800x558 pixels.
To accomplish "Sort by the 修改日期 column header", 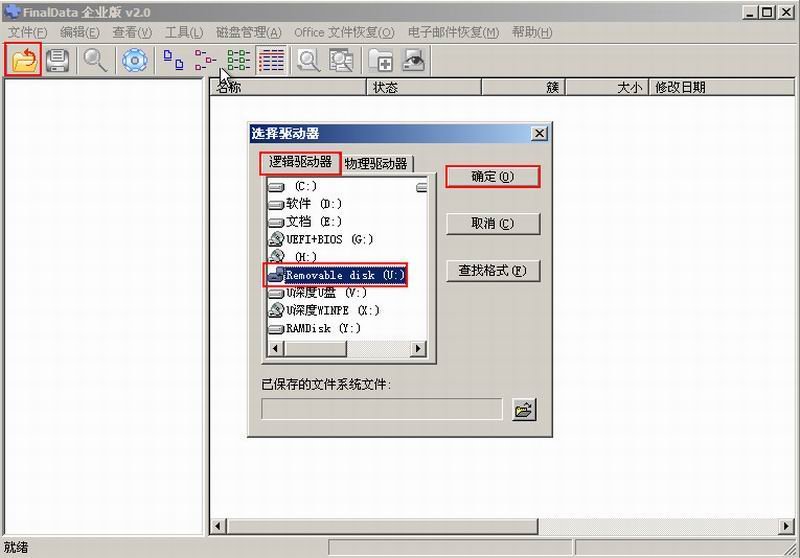I will (721, 87).
